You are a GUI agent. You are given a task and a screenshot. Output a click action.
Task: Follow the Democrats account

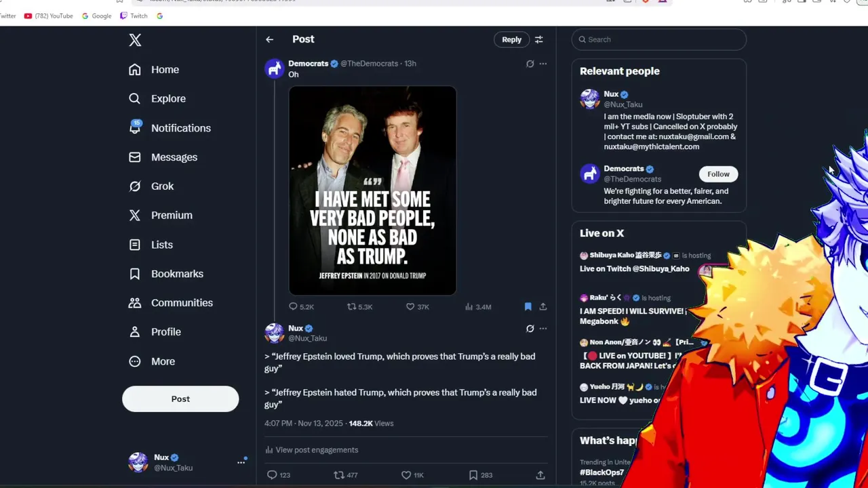coord(718,174)
